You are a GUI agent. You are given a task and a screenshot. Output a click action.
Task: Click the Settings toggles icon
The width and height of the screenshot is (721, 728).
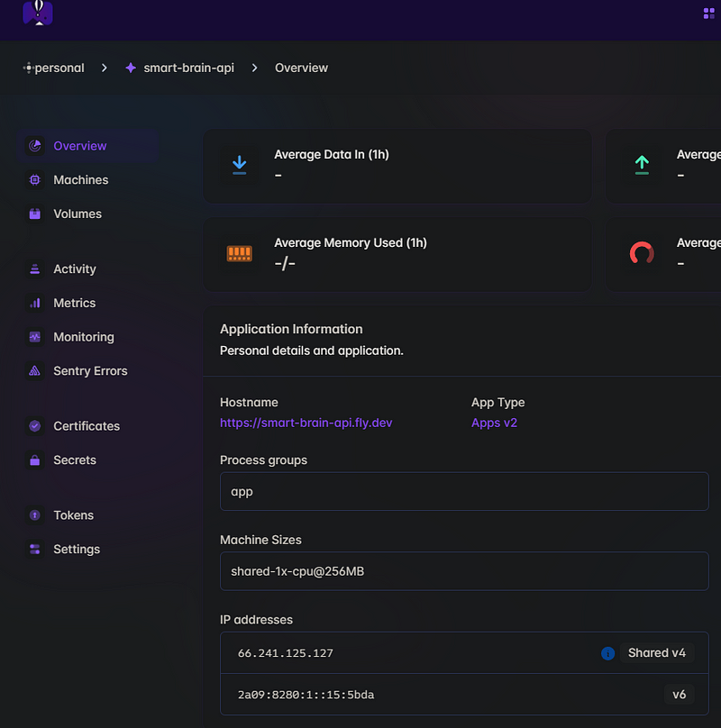[x=35, y=549]
